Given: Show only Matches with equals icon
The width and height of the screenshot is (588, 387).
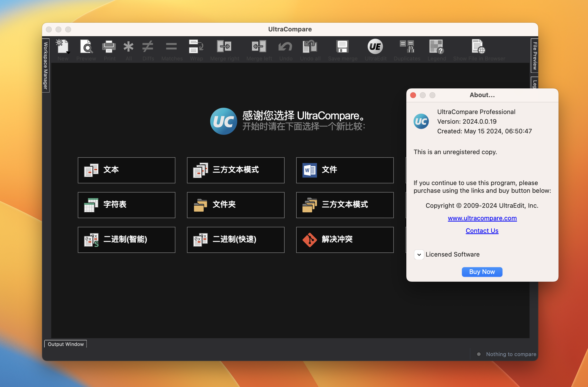Looking at the screenshot, I should (172, 46).
